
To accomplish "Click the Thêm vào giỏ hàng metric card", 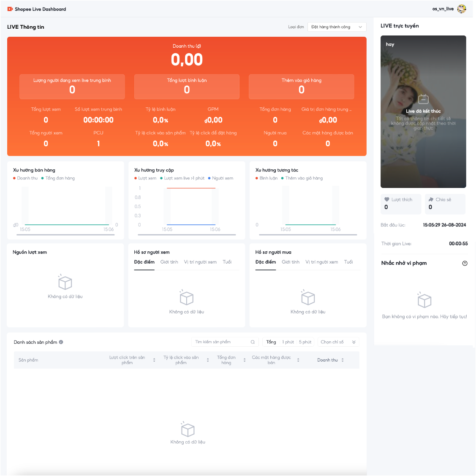I will point(302,87).
